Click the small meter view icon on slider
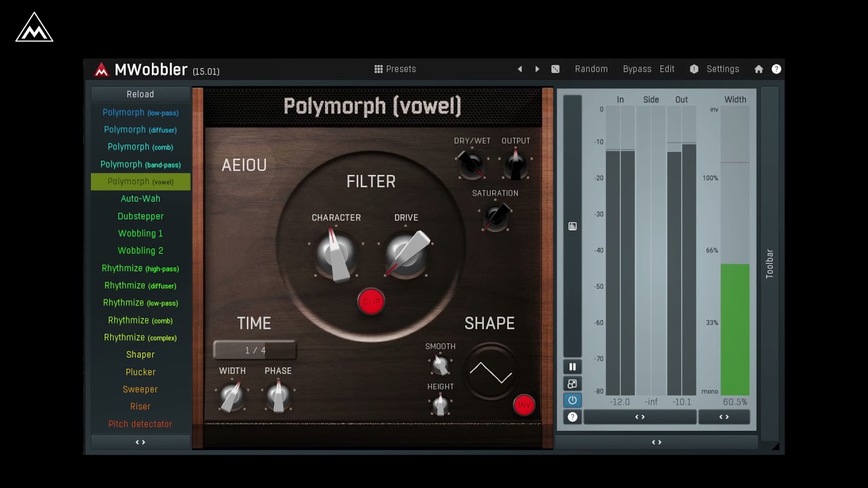This screenshot has width=868, height=488. 572,226
